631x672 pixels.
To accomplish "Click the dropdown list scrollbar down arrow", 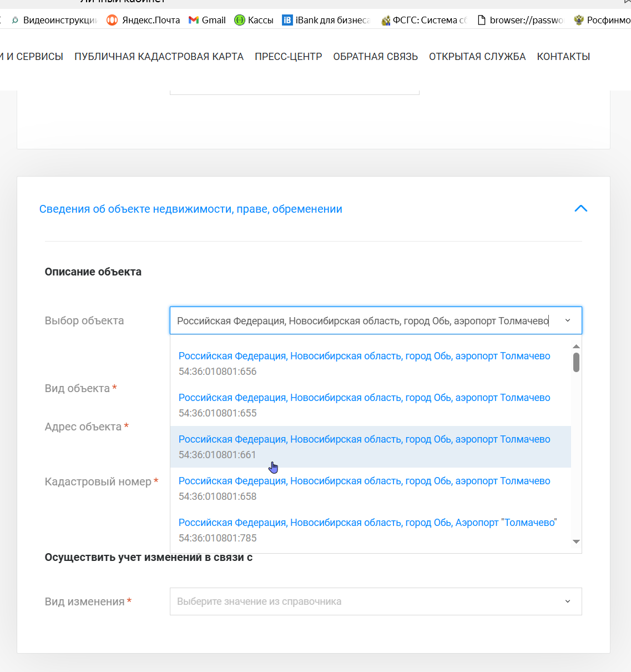I will [x=576, y=541].
